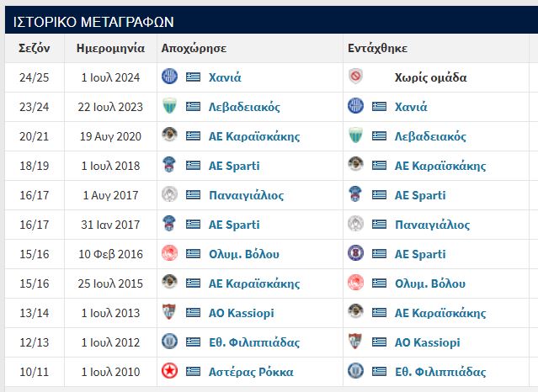Screen dimensions: 538x392
Task: Click the Εντάχθηκε column header
Action: coord(377,48)
